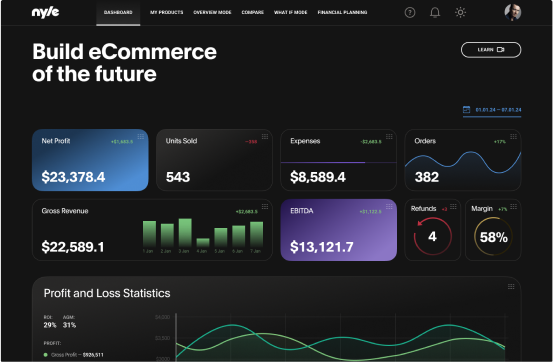Open My Products tab
The image size is (553, 362).
[x=166, y=12]
